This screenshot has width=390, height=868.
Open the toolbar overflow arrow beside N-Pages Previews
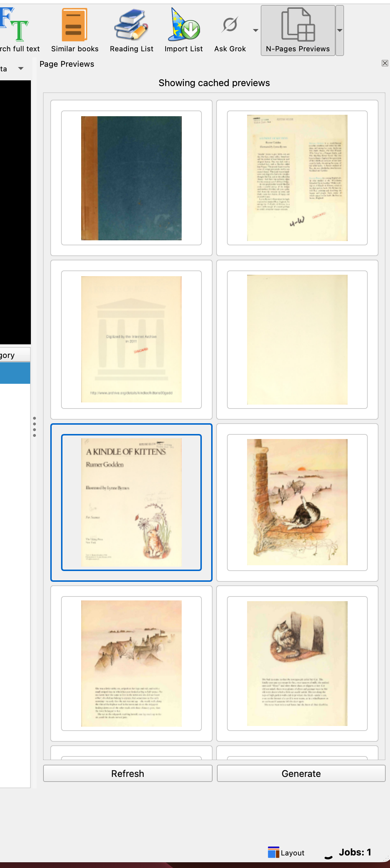340,30
